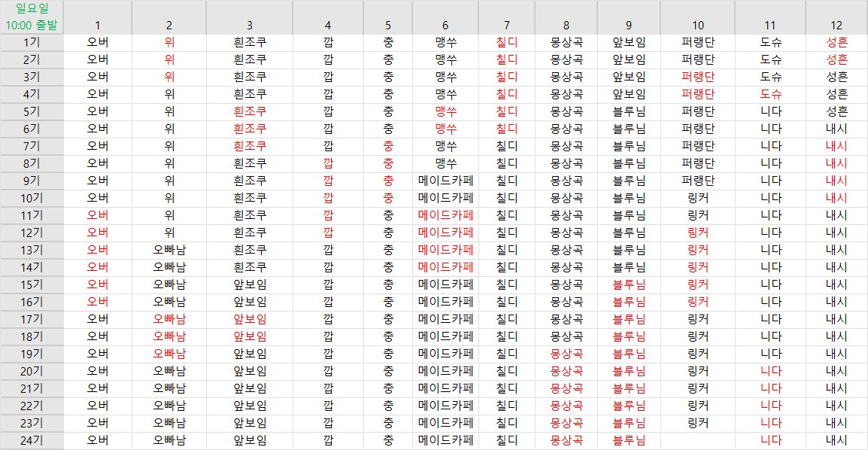The height and width of the screenshot is (450, 868).
Task: Click 퍼랭단 in row 9기
Action: [x=698, y=181]
